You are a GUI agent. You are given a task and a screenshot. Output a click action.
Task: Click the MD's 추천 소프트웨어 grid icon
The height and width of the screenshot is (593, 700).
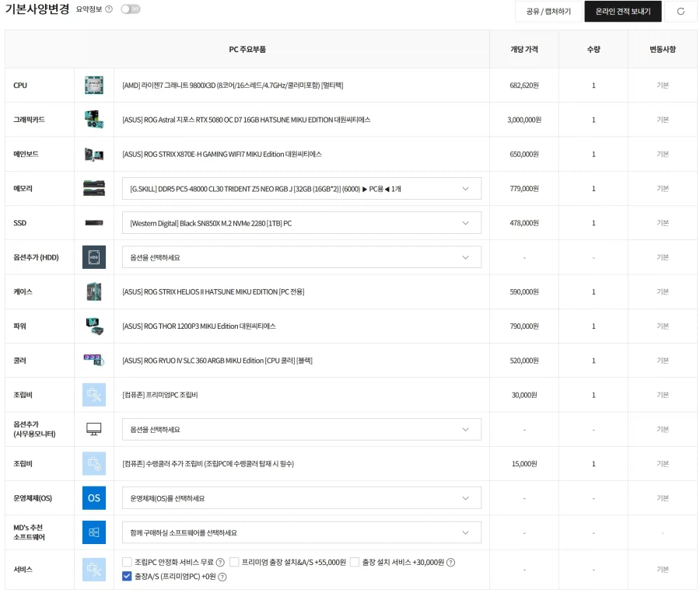click(94, 532)
